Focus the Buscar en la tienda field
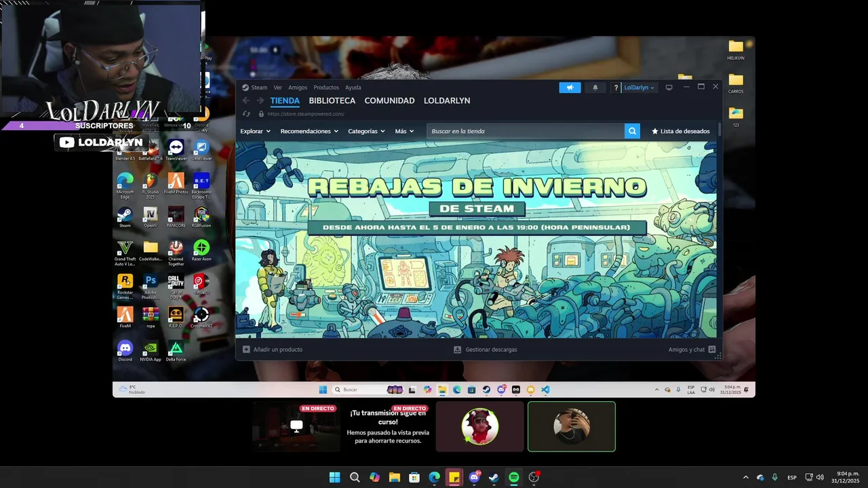868x488 pixels. pyautogui.click(x=526, y=131)
